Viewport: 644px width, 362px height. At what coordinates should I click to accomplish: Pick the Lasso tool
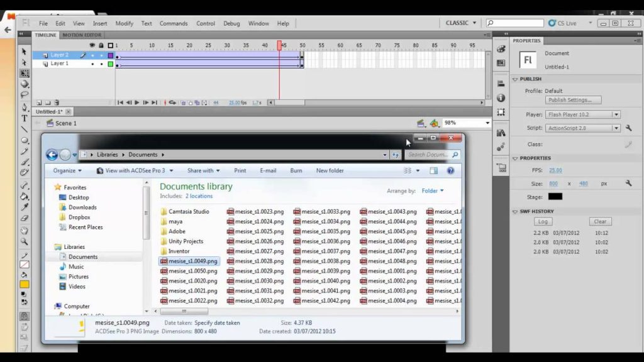(25, 95)
